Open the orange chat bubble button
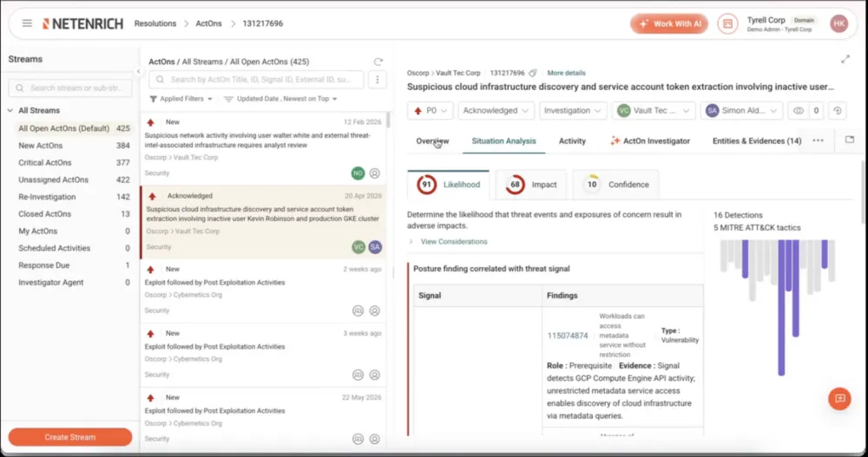 (x=839, y=398)
